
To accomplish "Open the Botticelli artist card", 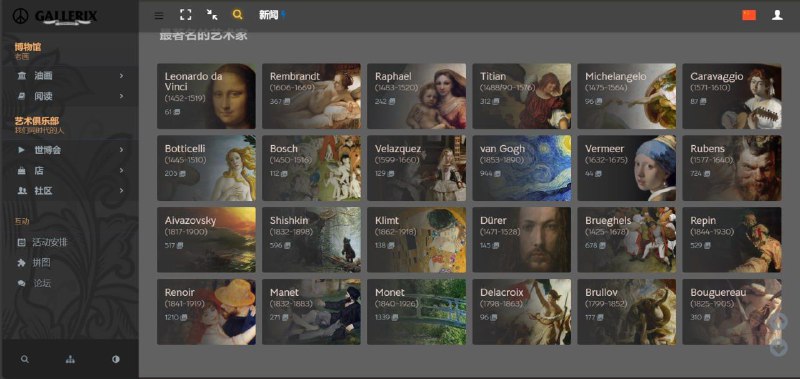I will tap(206, 168).
